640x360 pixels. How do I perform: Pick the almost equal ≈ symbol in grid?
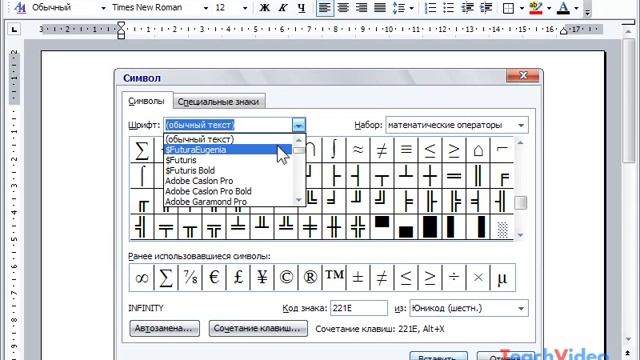(358, 149)
